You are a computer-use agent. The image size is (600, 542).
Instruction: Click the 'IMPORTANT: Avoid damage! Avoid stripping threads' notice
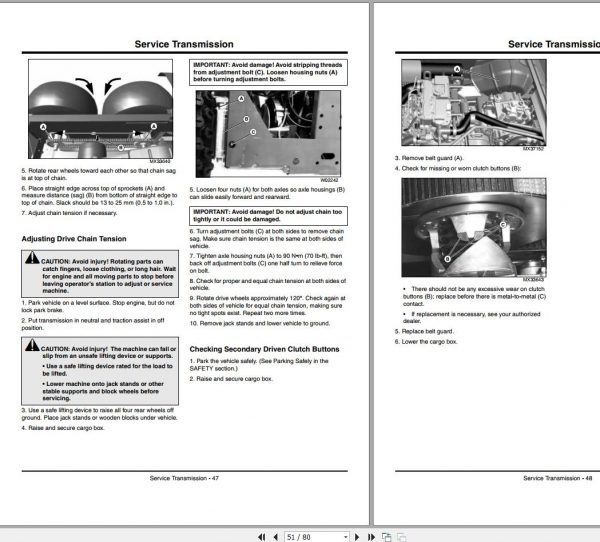[x=268, y=72]
